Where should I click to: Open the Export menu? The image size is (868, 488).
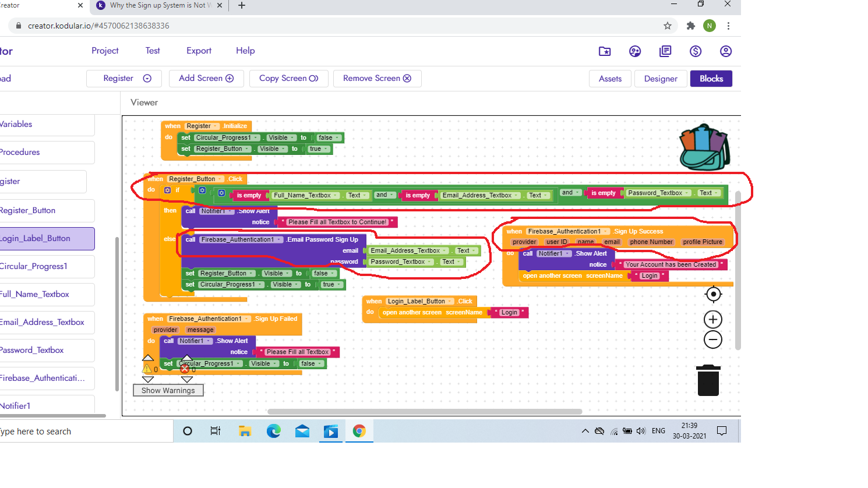tap(199, 51)
